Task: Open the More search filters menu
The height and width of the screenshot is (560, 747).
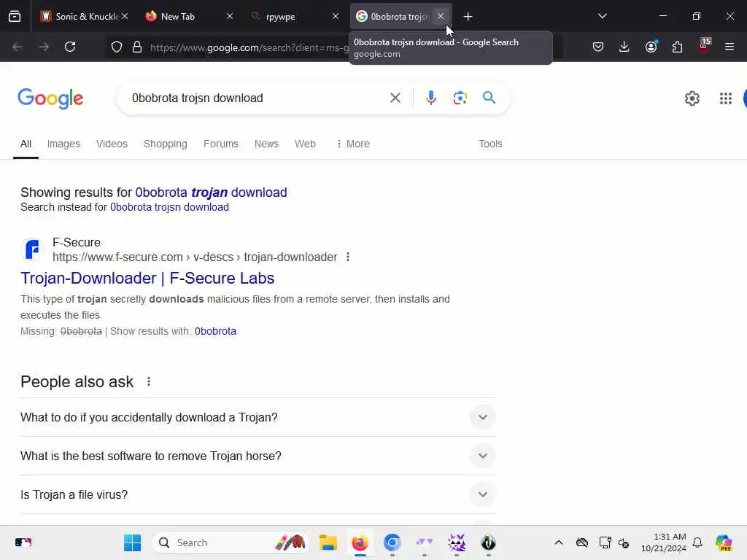Action: (x=353, y=144)
